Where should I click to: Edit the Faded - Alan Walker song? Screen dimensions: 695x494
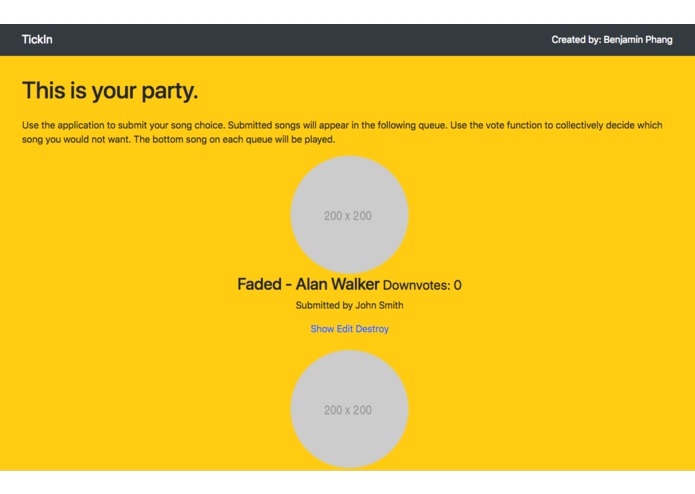pyautogui.click(x=344, y=329)
